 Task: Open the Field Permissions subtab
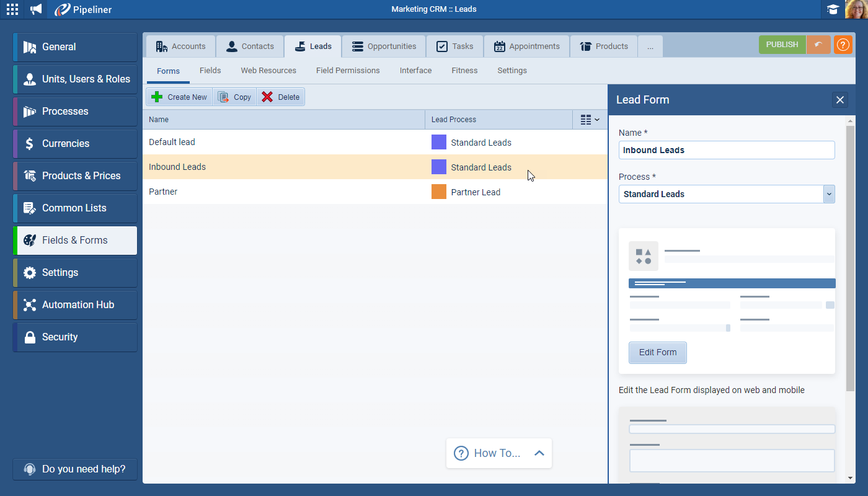pos(348,71)
